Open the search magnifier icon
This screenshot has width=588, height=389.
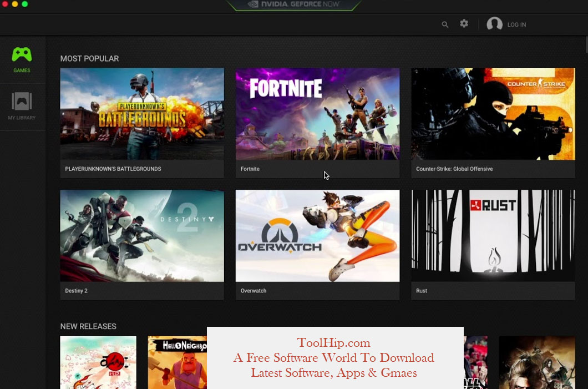(445, 25)
